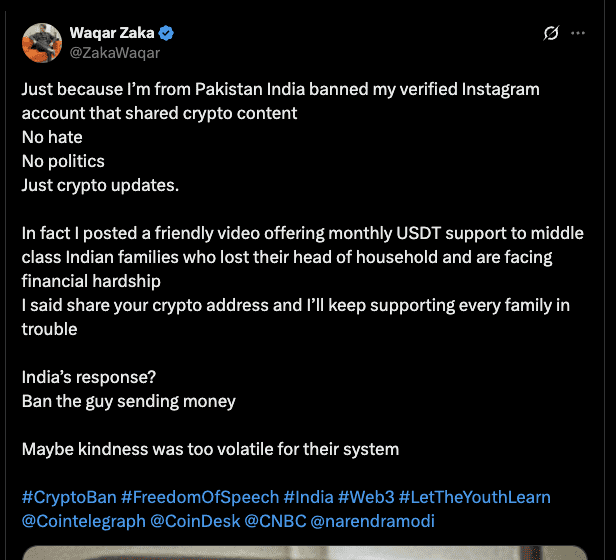This screenshot has width=616, height=560.
Task: Click the "India's response?" text line
Action: pyautogui.click(x=89, y=377)
